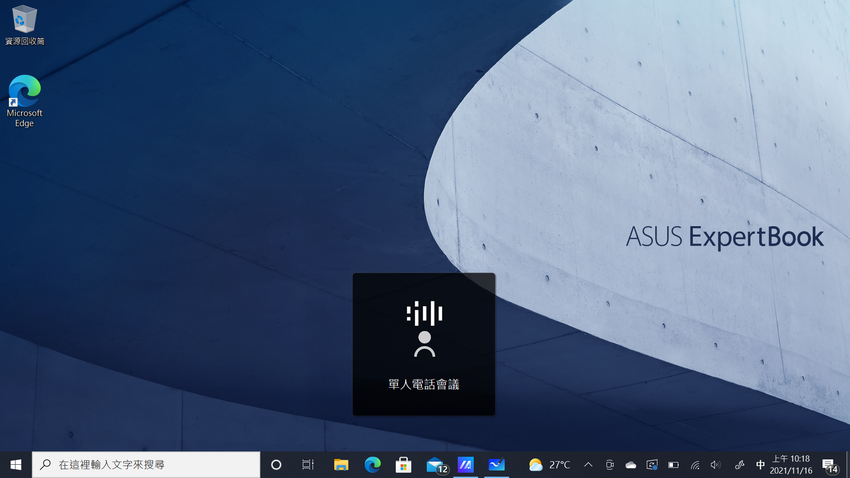Viewport: 850px width, 478px height.
Task: Open Microsoft Store from the taskbar
Action: click(x=403, y=464)
